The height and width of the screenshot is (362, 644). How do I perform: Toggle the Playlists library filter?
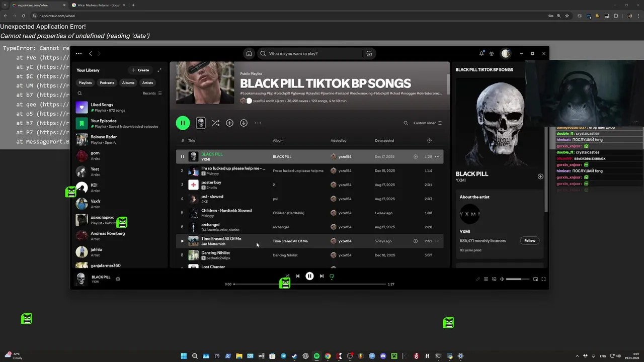pyautogui.click(x=85, y=82)
